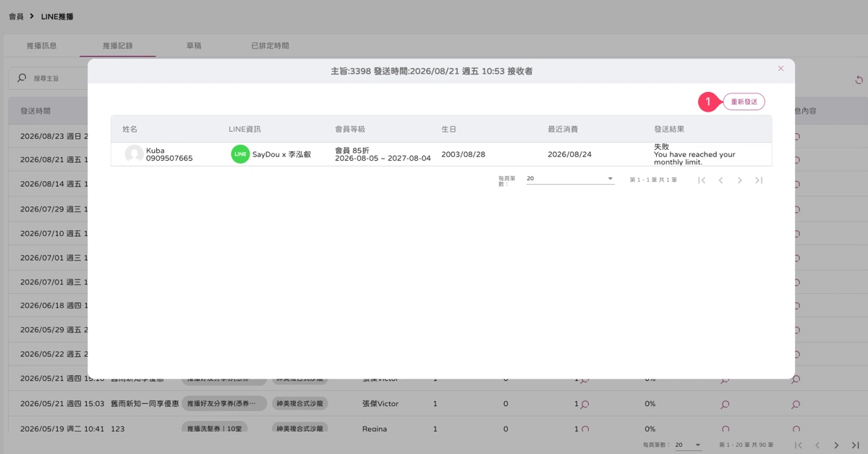
Task: Click 紳美複合式沙龍 tag in the 15:03 row
Action: [x=300, y=404]
